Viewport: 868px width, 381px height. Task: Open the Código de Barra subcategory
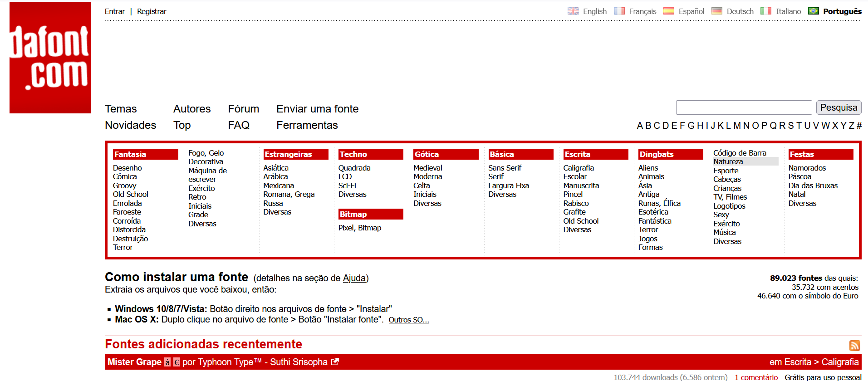pos(740,153)
